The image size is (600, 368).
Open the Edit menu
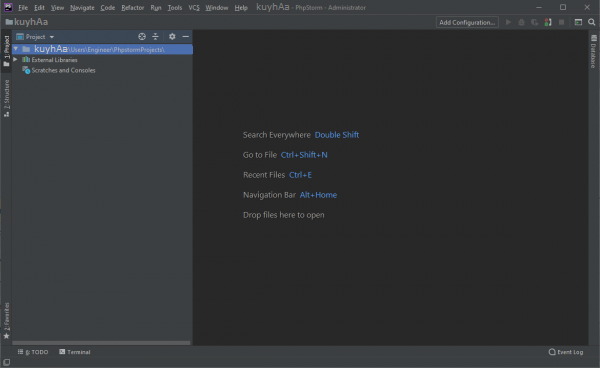(39, 8)
